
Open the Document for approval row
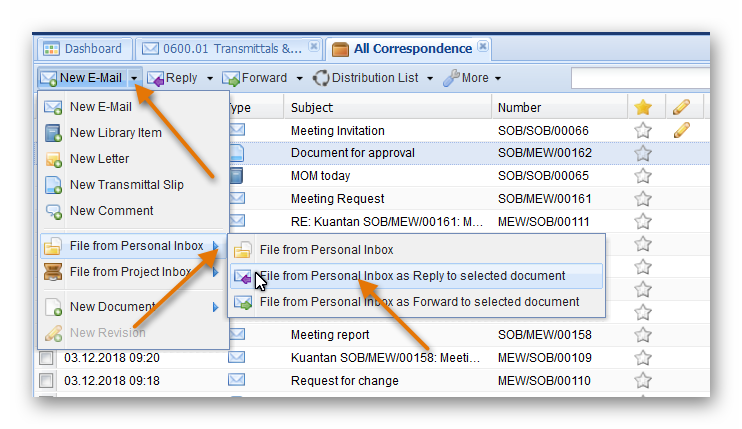[x=352, y=153]
